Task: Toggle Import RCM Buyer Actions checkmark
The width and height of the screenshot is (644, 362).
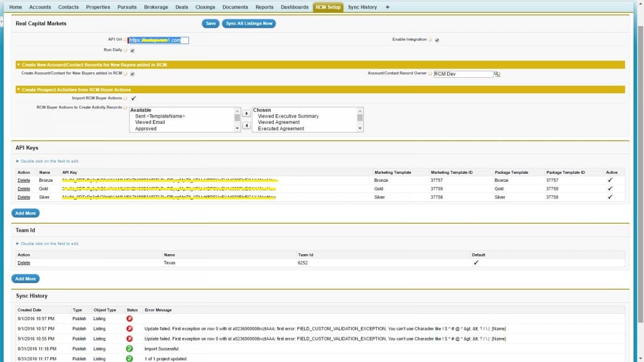Action: click(x=133, y=98)
